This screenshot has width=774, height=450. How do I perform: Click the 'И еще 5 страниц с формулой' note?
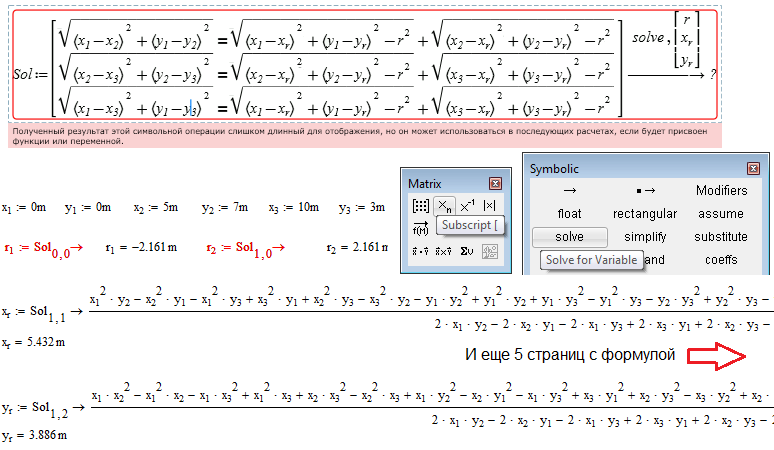click(570, 355)
